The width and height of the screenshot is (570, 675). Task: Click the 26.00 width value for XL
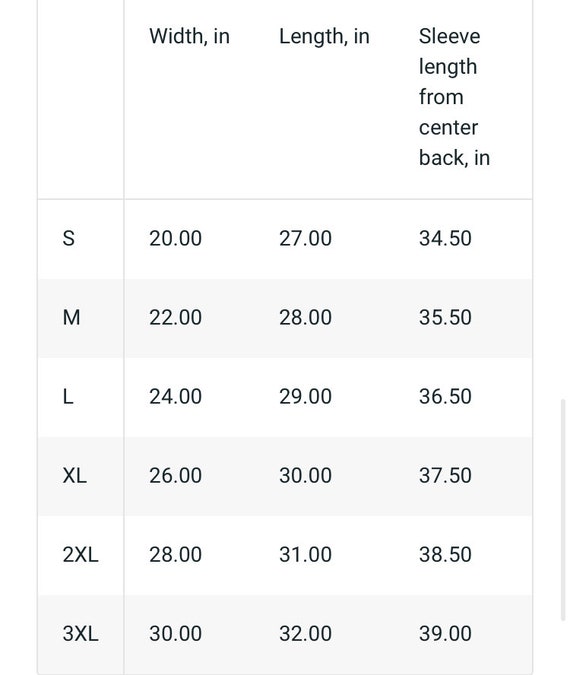(175, 476)
